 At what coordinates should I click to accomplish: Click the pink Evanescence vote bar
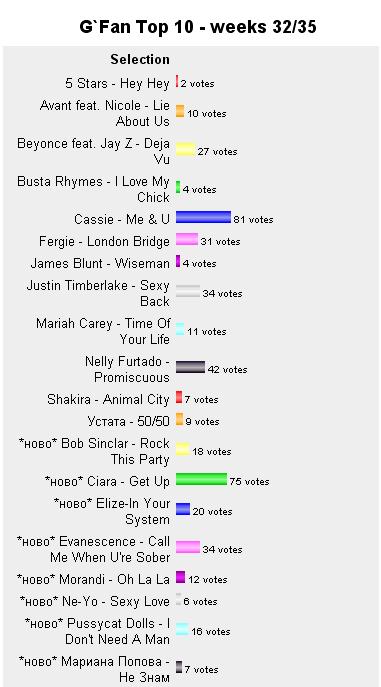188,547
